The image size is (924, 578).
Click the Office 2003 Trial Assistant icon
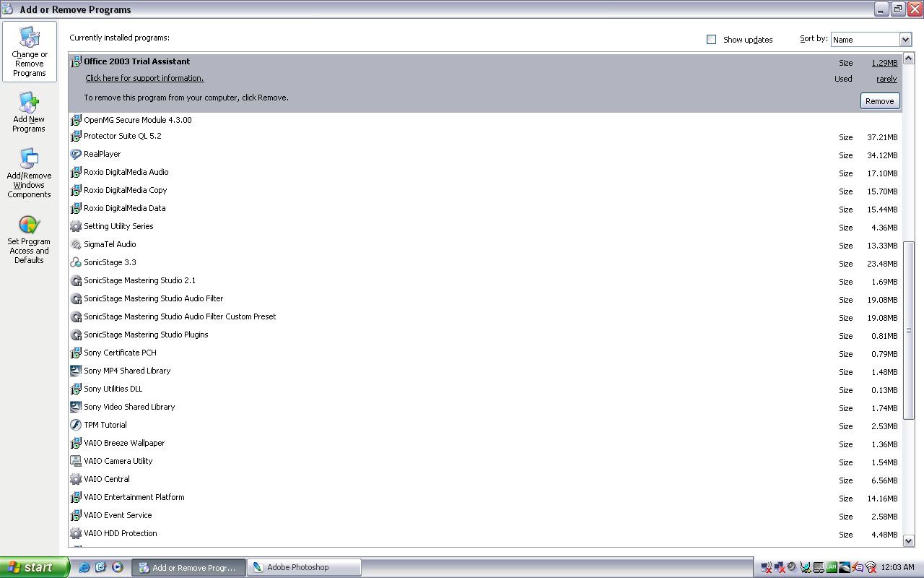[x=76, y=61]
